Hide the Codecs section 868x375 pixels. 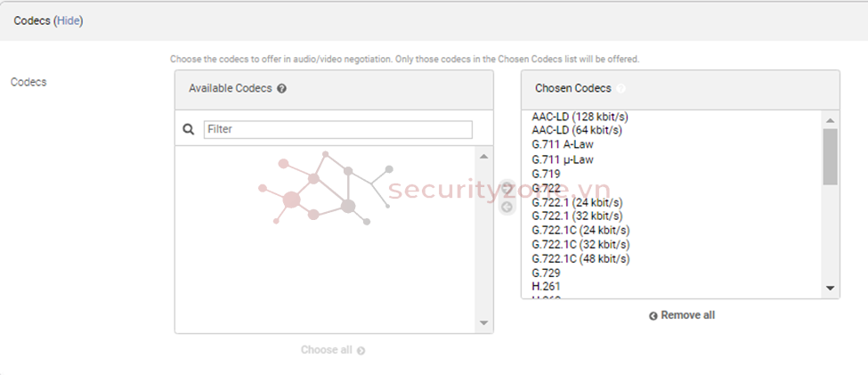coord(69,20)
